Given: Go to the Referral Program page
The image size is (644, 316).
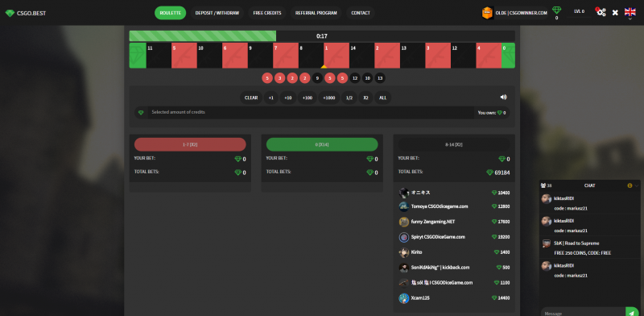Looking at the screenshot, I should tap(316, 13).
